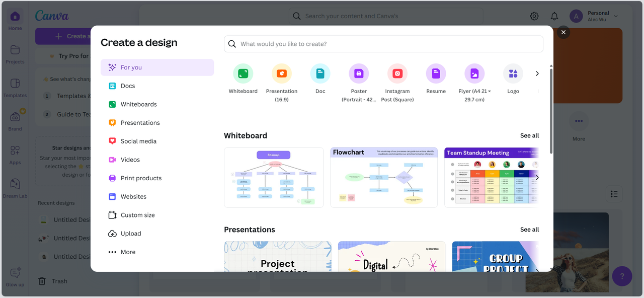Open the Digital presentation template
The height and width of the screenshot is (298, 644).
[391, 256]
